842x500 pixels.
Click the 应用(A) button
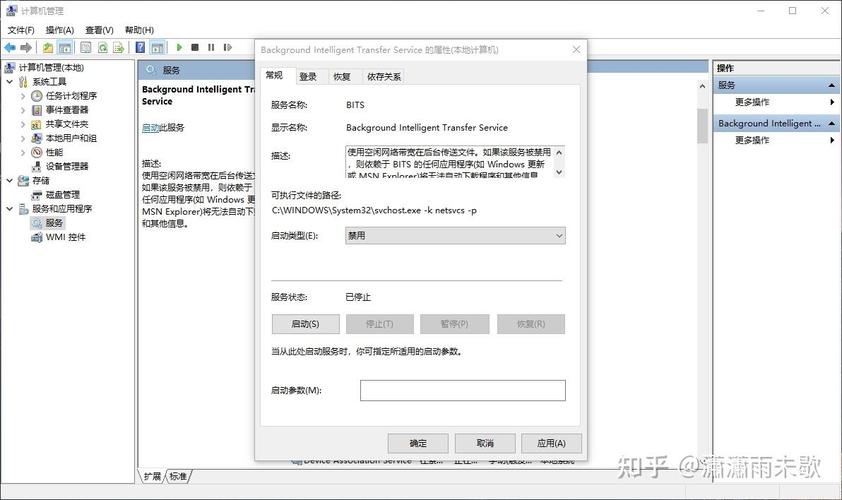coord(551,443)
